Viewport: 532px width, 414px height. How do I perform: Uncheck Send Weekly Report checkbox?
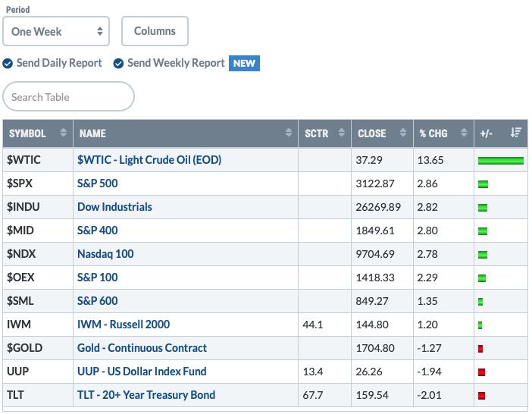(118, 64)
